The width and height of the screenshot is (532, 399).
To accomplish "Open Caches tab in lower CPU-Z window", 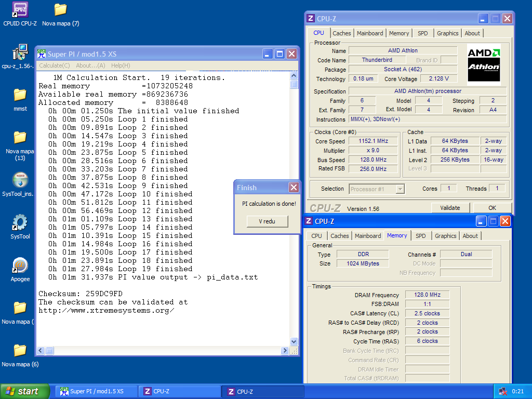I will coord(340,236).
